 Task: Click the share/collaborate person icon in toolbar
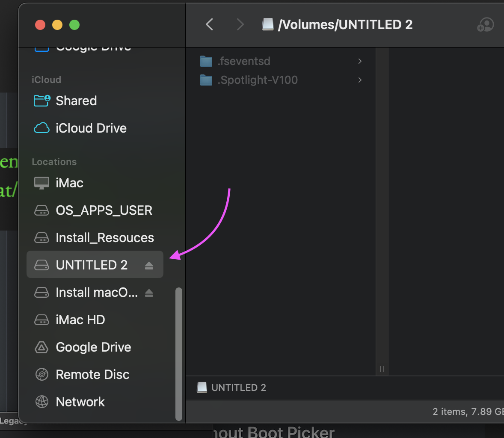[x=485, y=24]
